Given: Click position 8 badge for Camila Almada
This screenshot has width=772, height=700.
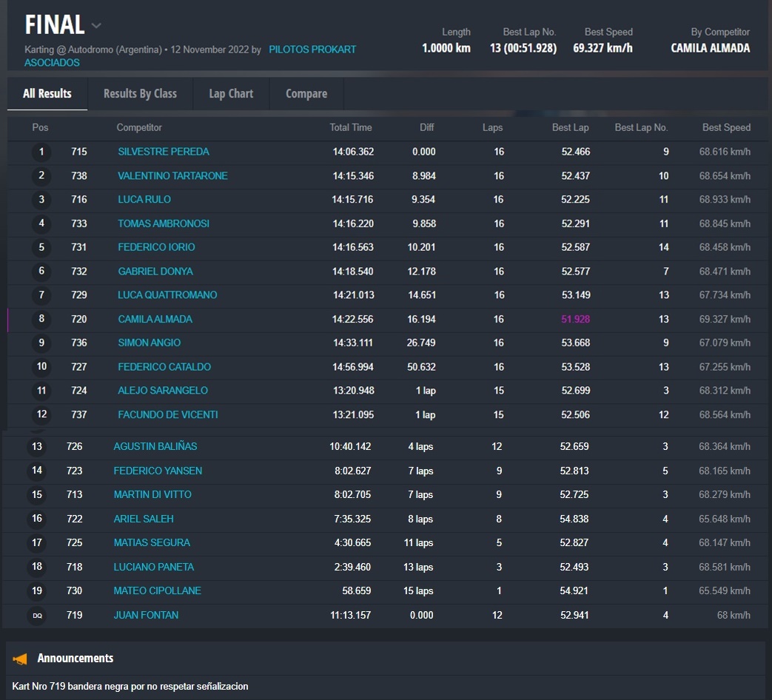Looking at the screenshot, I should coord(41,320).
